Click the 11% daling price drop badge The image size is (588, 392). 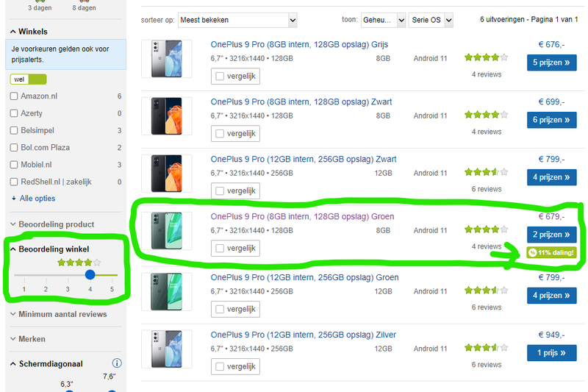point(551,252)
